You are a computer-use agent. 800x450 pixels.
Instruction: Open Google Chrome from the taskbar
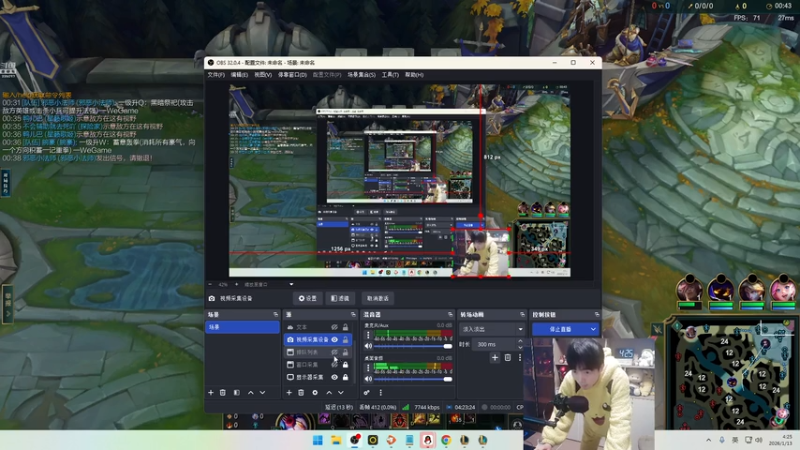[446, 440]
